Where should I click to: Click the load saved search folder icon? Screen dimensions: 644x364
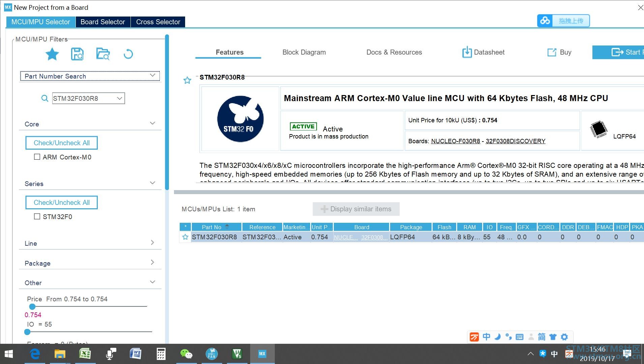(x=103, y=54)
